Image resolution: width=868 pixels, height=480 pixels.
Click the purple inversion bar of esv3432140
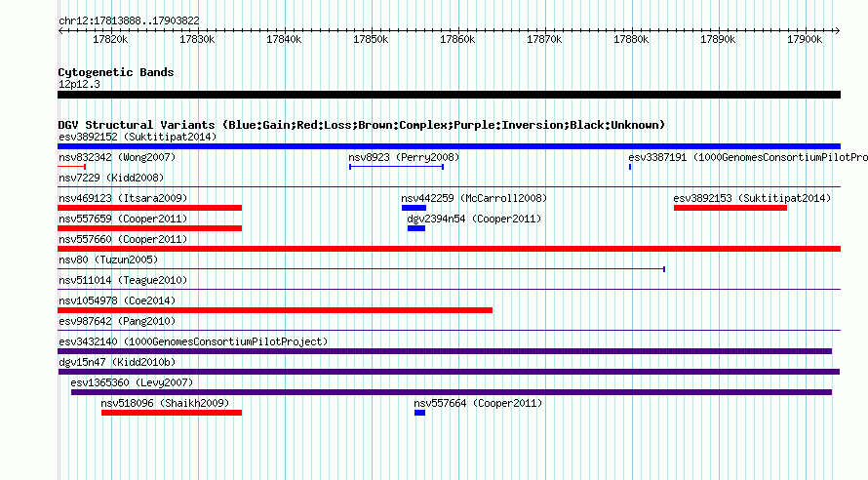[x=445, y=351]
